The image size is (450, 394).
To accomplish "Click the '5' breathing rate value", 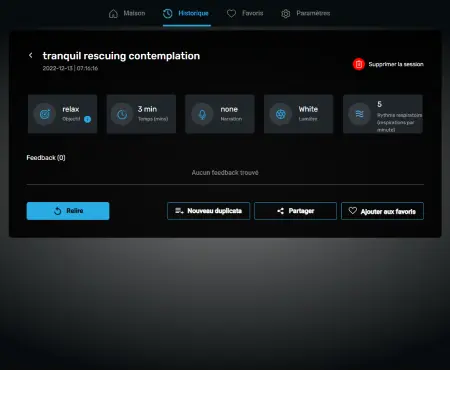I will pyautogui.click(x=379, y=104).
